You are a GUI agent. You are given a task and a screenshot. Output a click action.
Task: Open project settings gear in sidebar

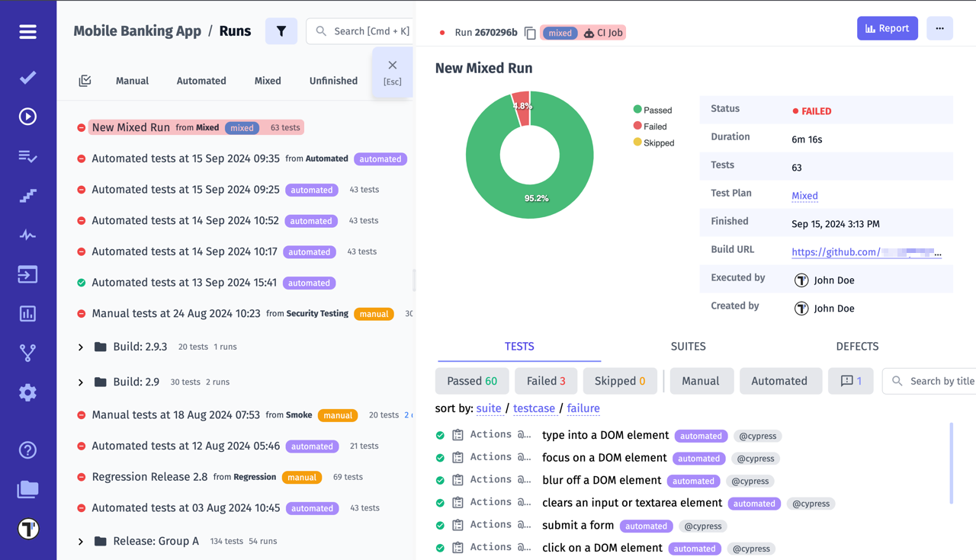tap(27, 392)
